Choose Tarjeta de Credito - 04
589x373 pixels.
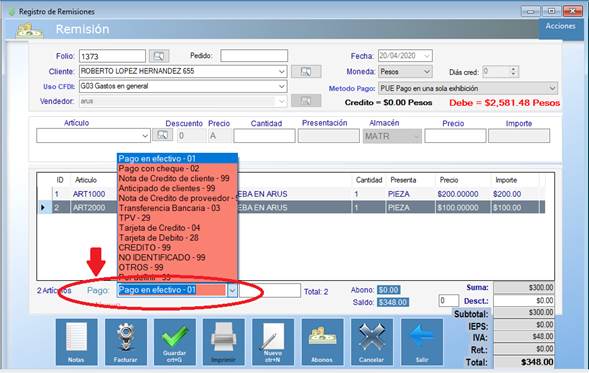(x=177, y=228)
